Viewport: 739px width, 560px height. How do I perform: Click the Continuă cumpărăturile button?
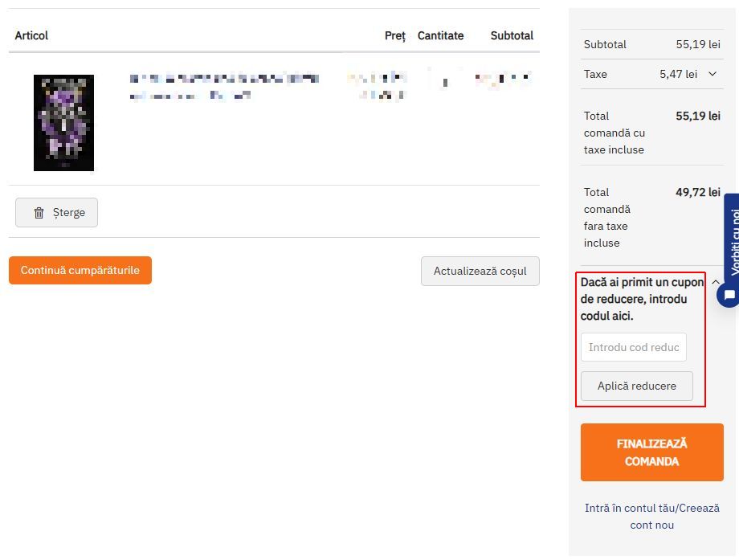[x=80, y=270]
